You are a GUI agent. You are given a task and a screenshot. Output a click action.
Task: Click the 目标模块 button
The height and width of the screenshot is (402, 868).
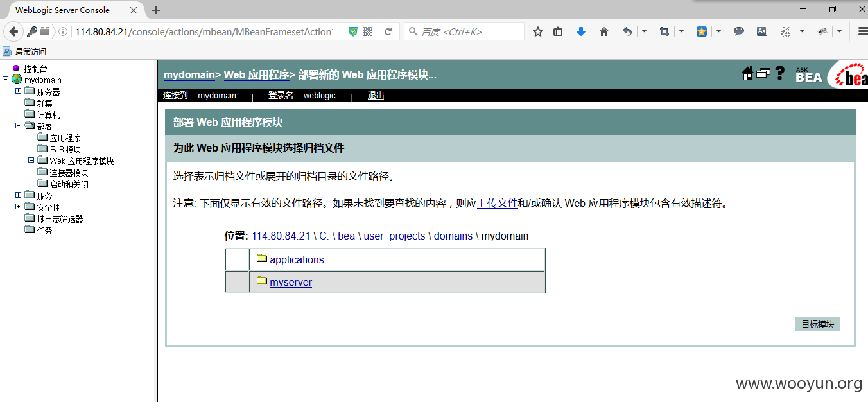click(817, 324)
